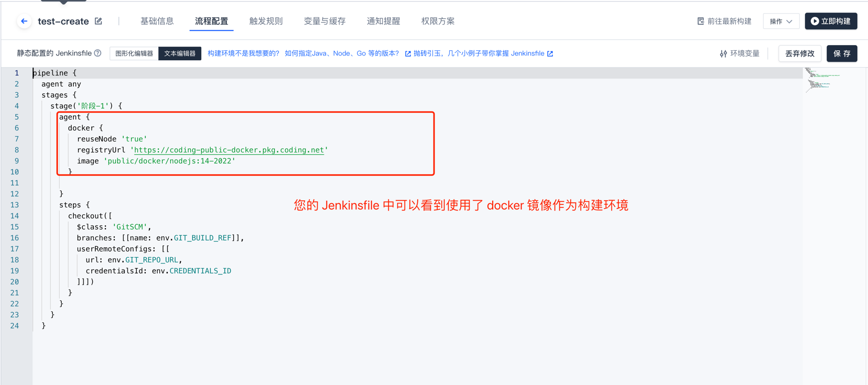Open the 通知提醒 tab

[x=383, y=21]
